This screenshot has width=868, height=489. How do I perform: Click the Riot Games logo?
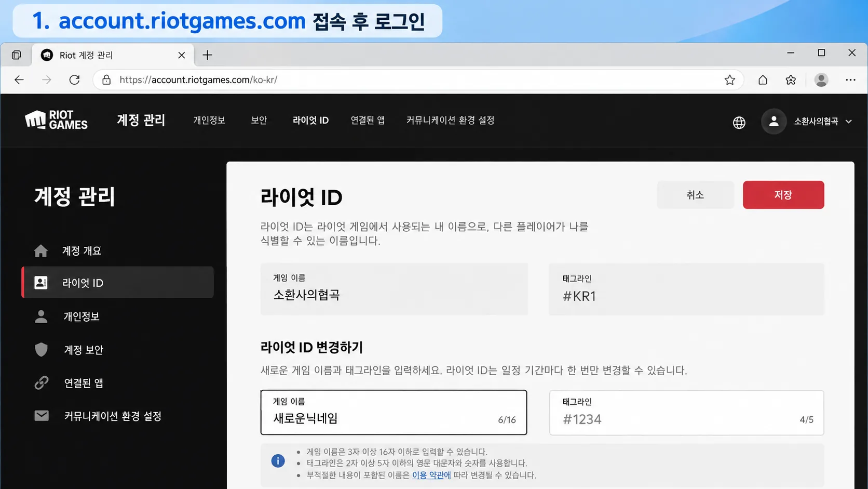pyautogui.click(x=56, y=120)
